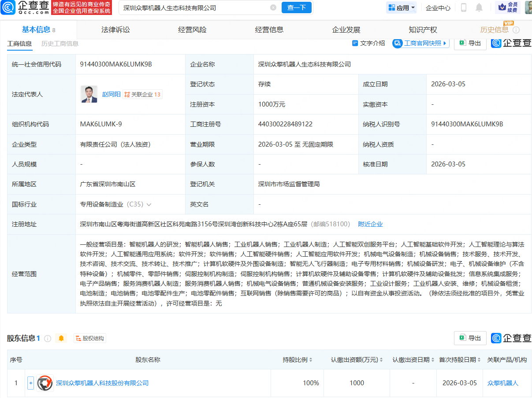The height and width of the screenshot is (398, 532).
Task: Click the 查一下 search button
Action: (296, 7)
